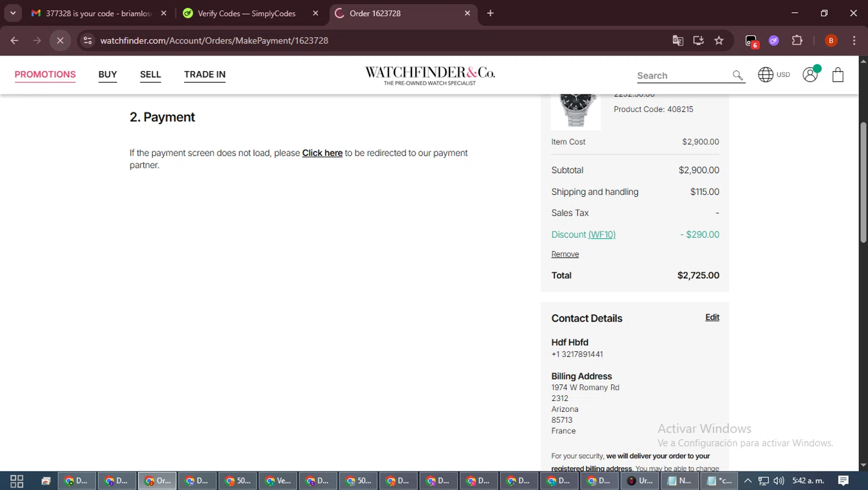Show hidden system tray icons
868x490 pixels.
pyautogui.click(x=748, y=481)
